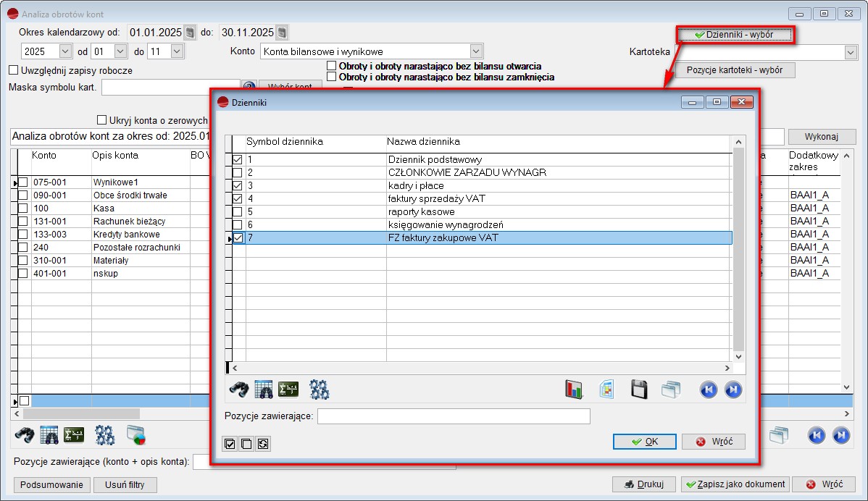
Task: Toggle Obroty narastająco bez bilansu otwarcia
Action: click(332, 66)
